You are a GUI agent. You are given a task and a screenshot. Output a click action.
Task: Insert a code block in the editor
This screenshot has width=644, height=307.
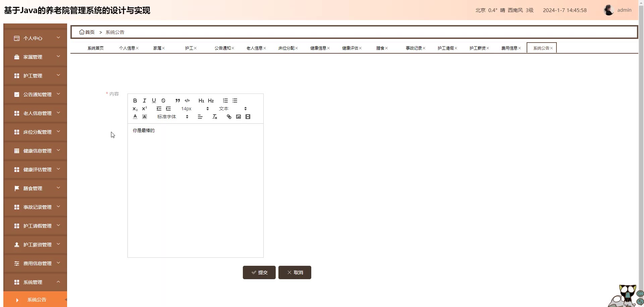click(187, 101)
